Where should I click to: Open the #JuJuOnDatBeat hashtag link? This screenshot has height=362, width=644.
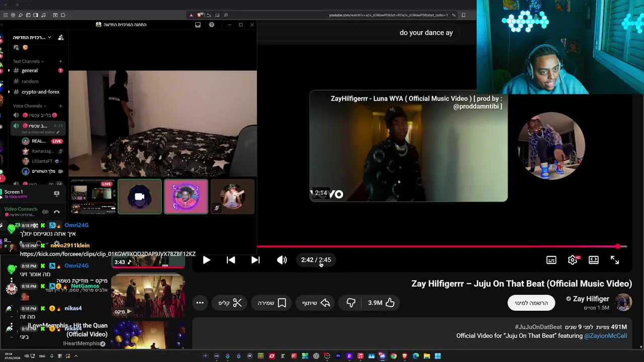point(538,327)
